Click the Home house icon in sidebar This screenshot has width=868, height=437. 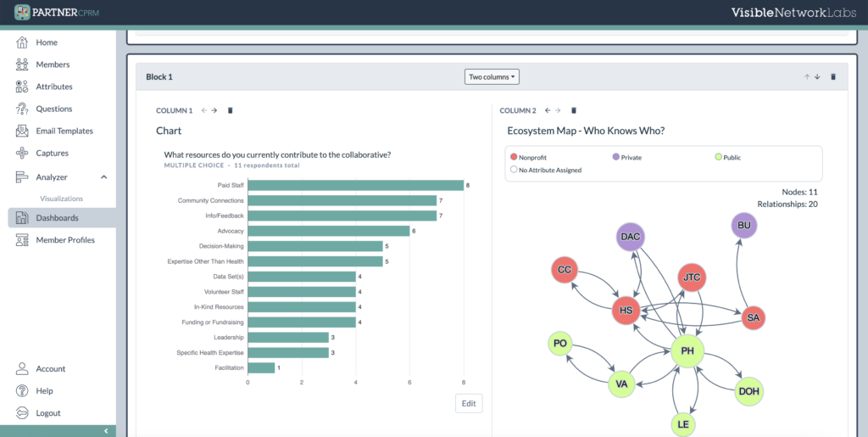22,42
